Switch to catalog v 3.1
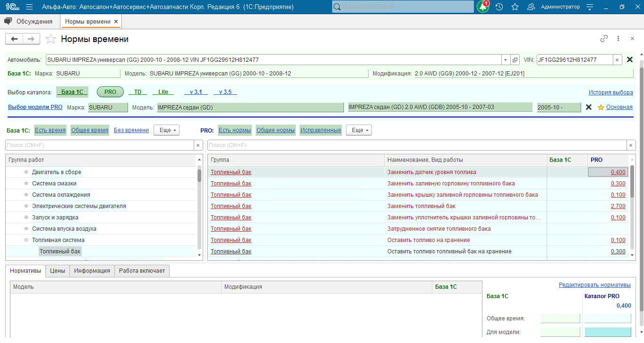 (x=196, y=92)
